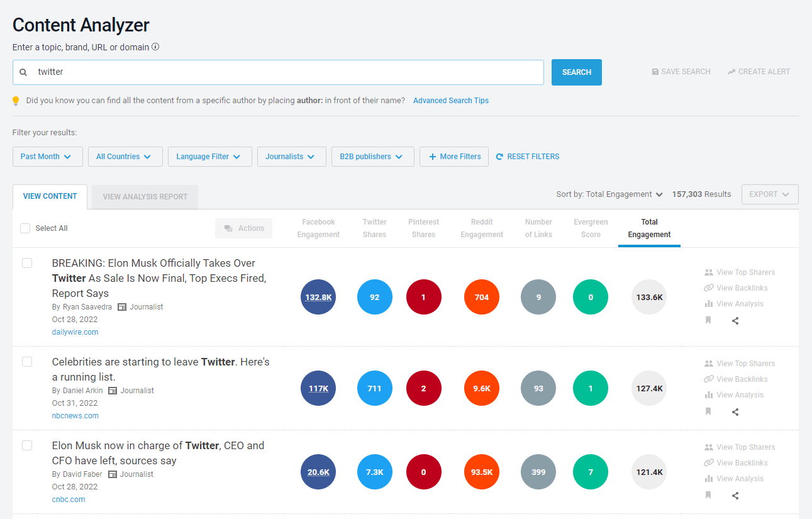The image size is (812, 519).
Task: Sort by Evergreen Score column
Action: point(591,228)
